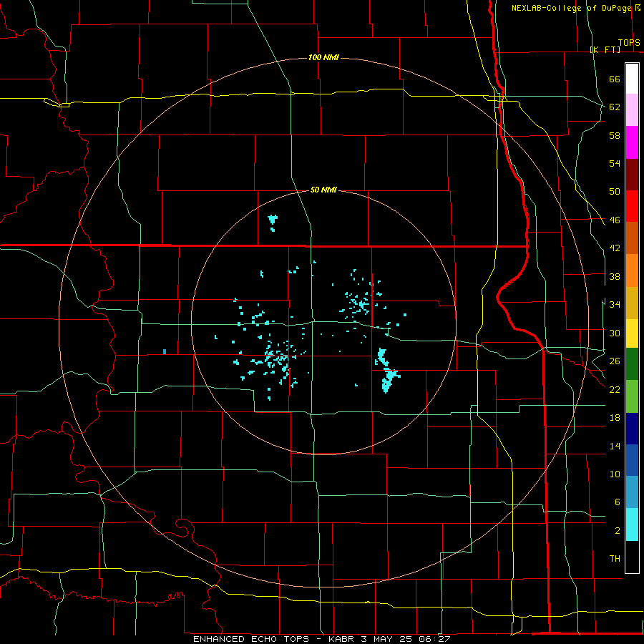Click the '06:27' timestamp in the caption
Screen dimensions: 644x644
434,639
